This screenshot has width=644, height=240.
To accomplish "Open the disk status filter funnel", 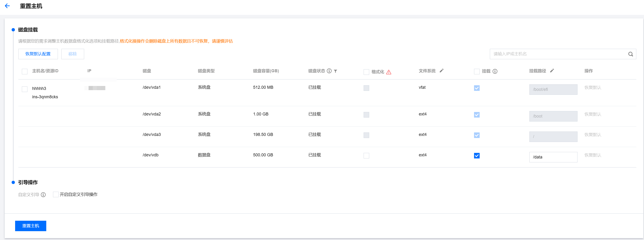I will [x=335, y=71].
